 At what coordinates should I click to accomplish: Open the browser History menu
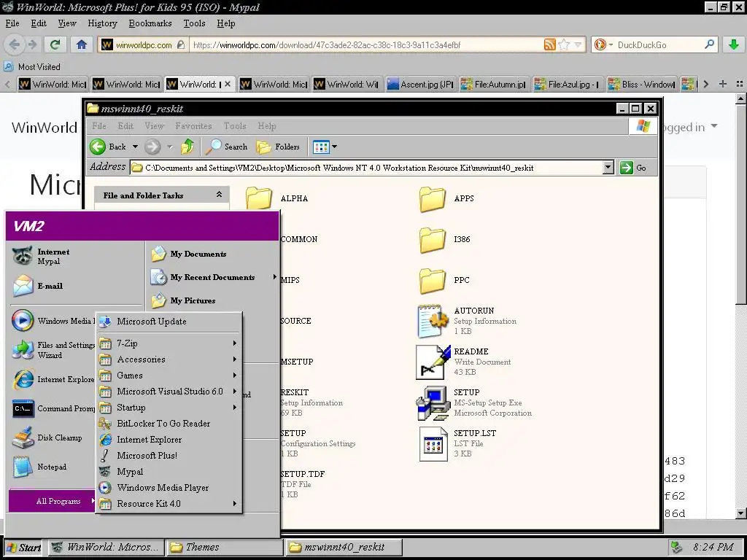pos(102,23)
